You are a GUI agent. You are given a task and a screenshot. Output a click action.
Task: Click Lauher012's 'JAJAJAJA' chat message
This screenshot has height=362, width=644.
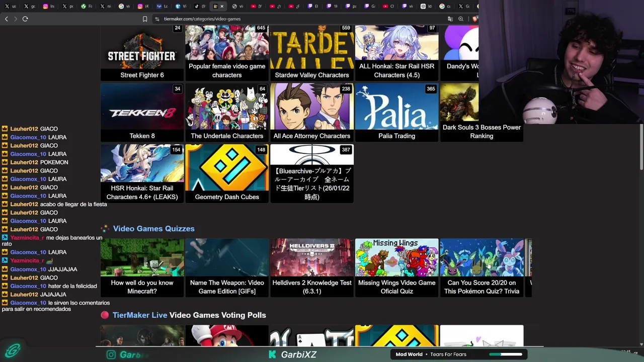[53, 295]
